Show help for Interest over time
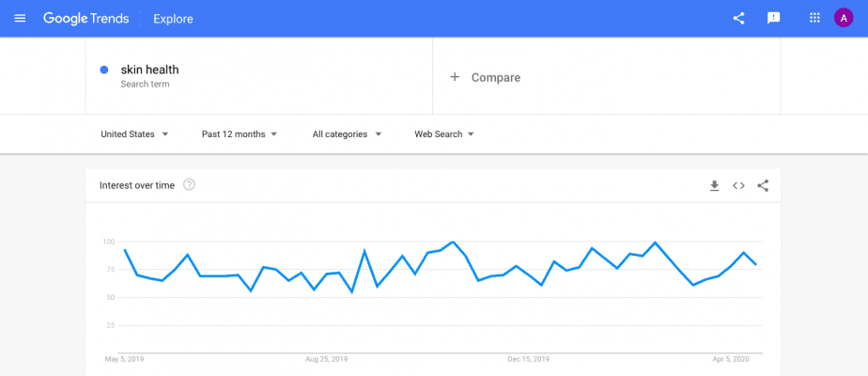 point(189,185)
